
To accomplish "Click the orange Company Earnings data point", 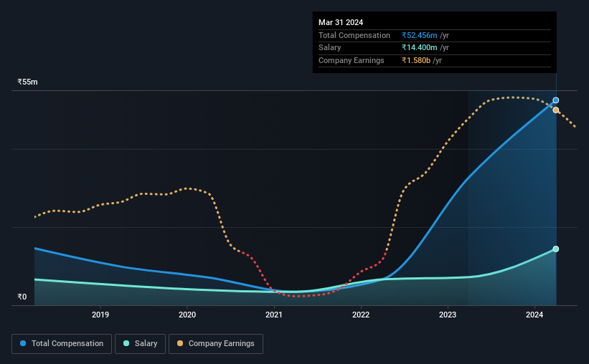I will pos(555,110).
